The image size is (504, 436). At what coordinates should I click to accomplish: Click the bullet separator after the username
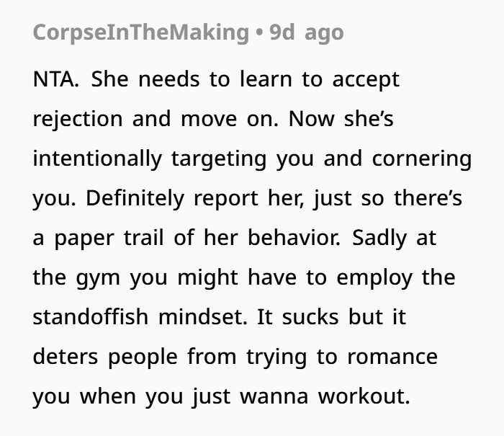pyautogui.click(x=259, y=33)
